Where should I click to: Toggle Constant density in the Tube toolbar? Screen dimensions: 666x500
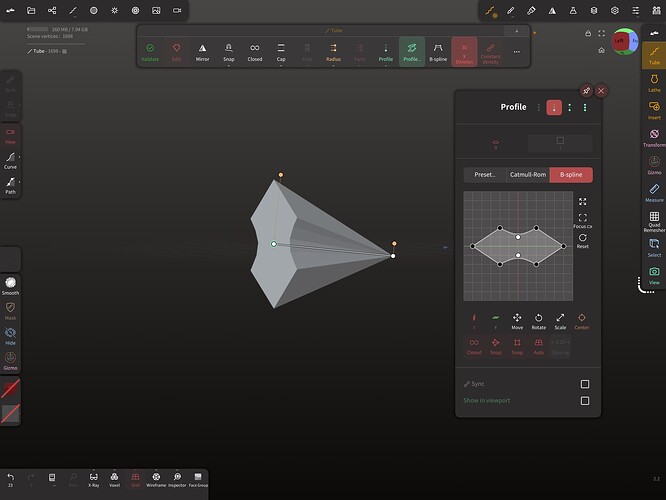[x=490, y=52]
